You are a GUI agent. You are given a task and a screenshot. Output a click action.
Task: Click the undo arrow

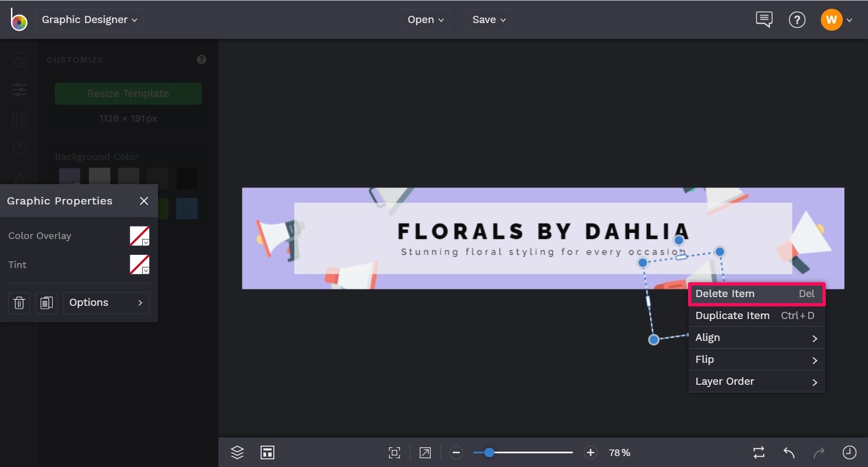789,452
